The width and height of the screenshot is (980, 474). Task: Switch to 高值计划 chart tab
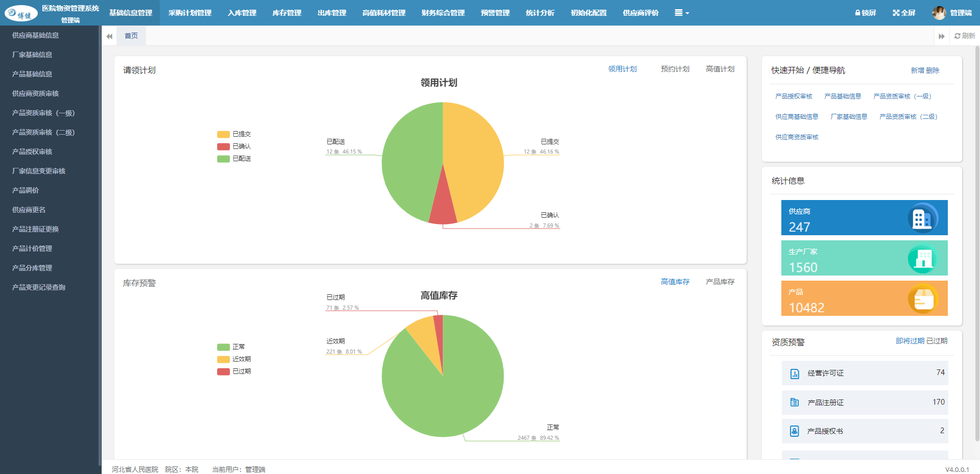720,69
